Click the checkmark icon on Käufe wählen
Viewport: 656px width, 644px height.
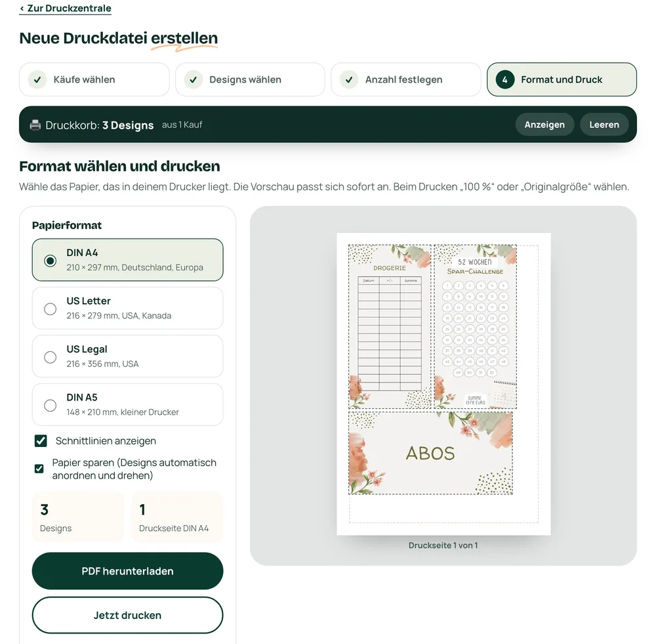point(37,79)
